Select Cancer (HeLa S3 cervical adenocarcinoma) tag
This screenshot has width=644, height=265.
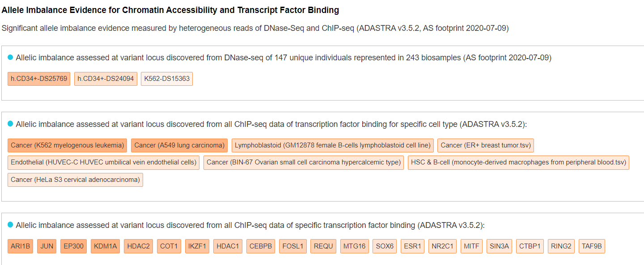[75, 180]
